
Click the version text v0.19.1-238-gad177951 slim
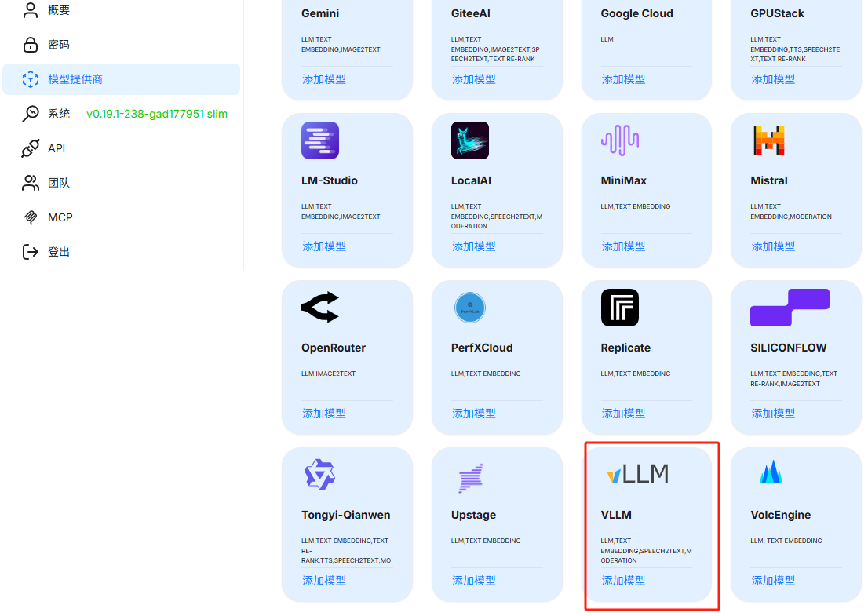pos(157,114)
